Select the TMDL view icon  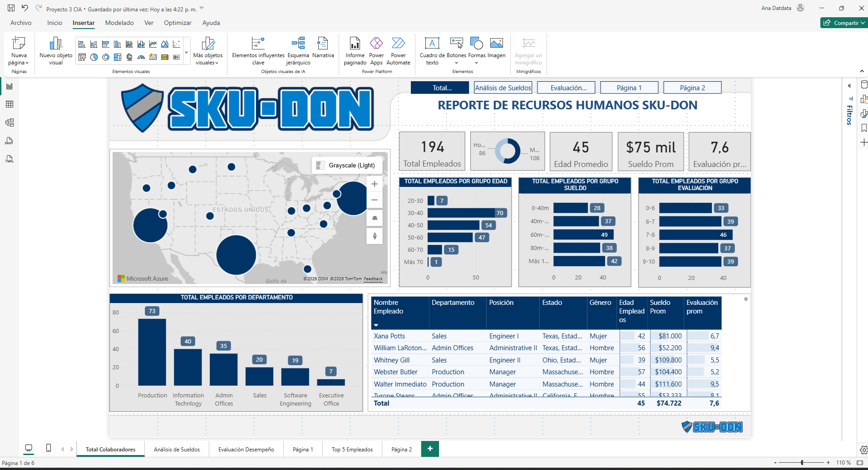[9, 159]
